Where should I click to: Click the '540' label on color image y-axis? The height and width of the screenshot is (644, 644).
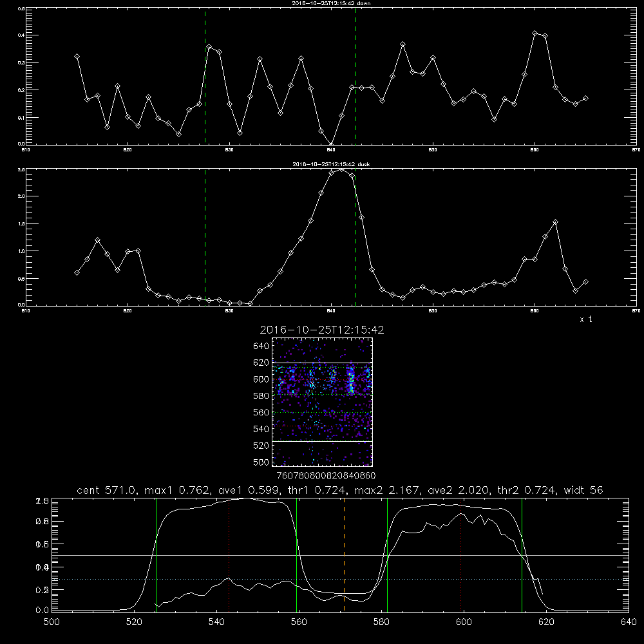click(x=261, y=429)
